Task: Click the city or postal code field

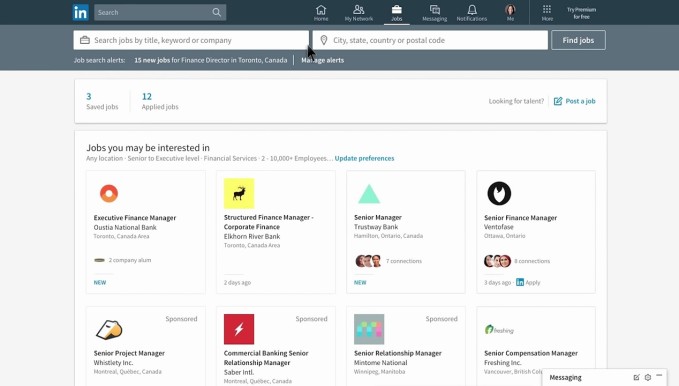Action: pos(430,40)
